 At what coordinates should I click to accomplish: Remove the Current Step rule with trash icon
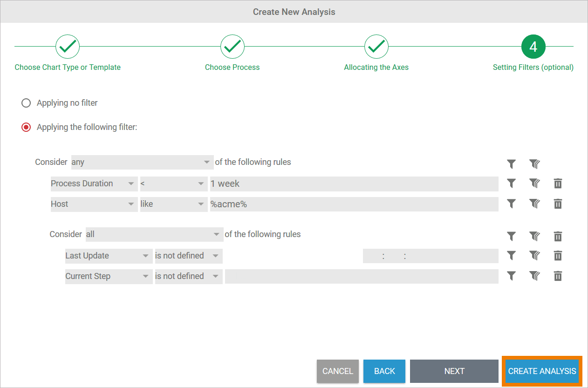pyautogui.click(x=558, y=276)
